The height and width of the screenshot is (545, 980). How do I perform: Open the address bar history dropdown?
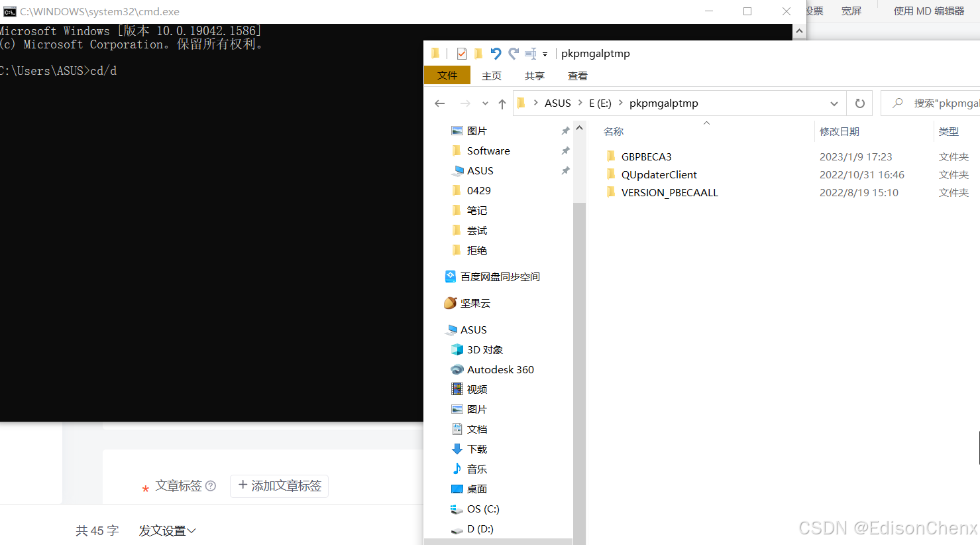tap(834, 103)
